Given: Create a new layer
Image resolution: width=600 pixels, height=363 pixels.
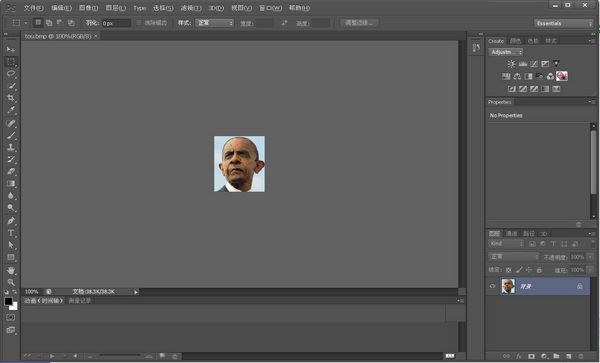Looking at the screenshot, I should click(568, 356).
